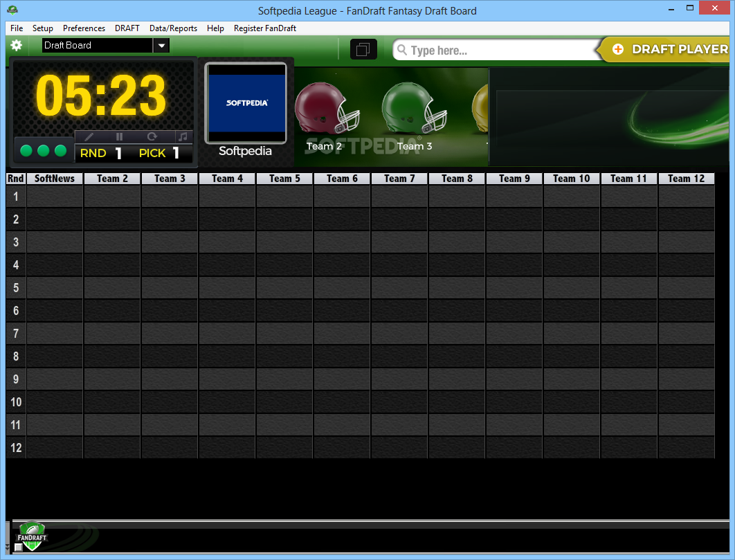Select the Team 12 column header
Screen dimensions: 735x560
(687, 178)
